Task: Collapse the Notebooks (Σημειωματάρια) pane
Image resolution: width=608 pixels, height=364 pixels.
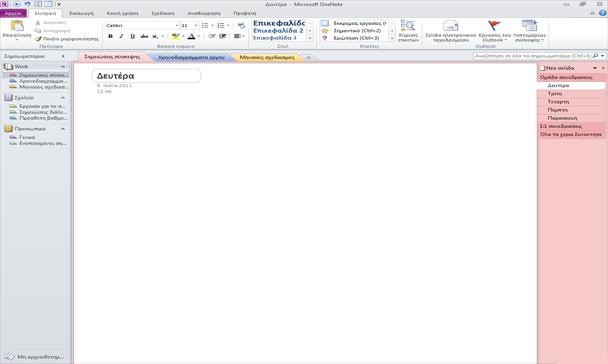Action: tap(63, 57)
